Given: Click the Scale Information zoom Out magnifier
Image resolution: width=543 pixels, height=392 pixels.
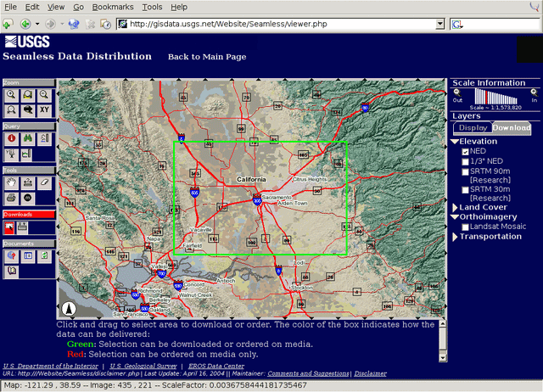Looking at the screenshot, I should [x=458, y=92].
